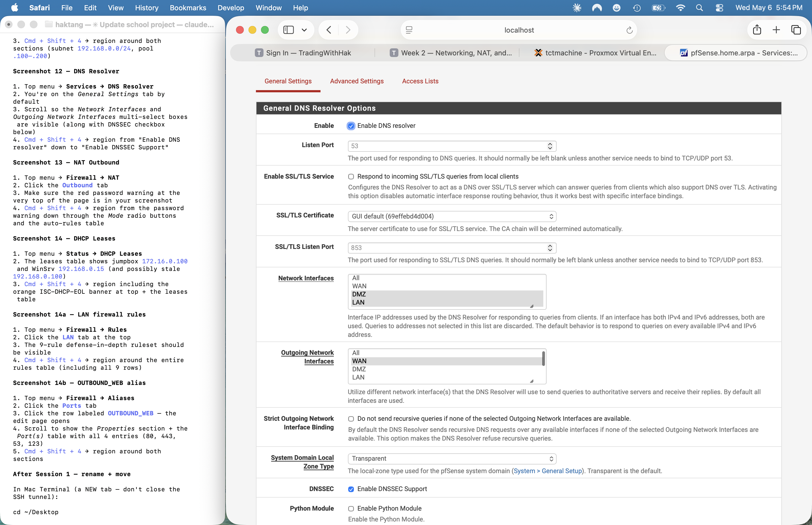Toggle Enable DNSSEC Support checkbox
Image resolution: width=812 pixels, height=525 pixels.
(351, 489)
